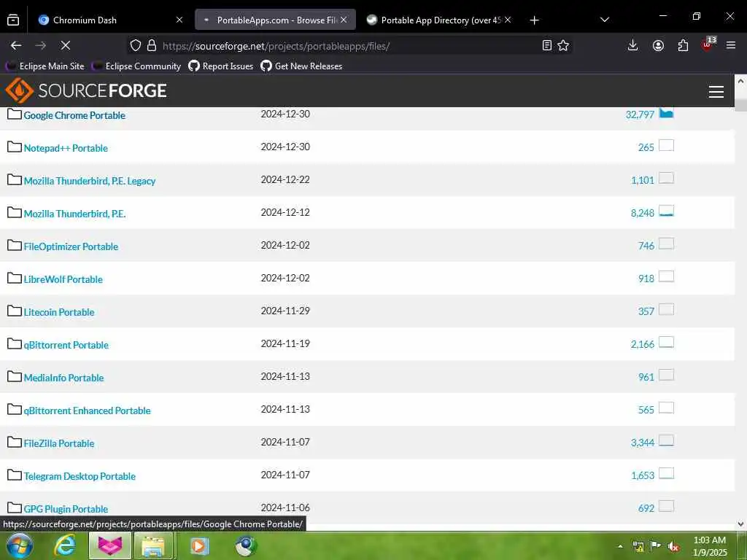Viewport: 747px width, 560px height.
Task: Click the download chart icon beside 1,653
Action: pyautogui.click(x=666, y=474)
